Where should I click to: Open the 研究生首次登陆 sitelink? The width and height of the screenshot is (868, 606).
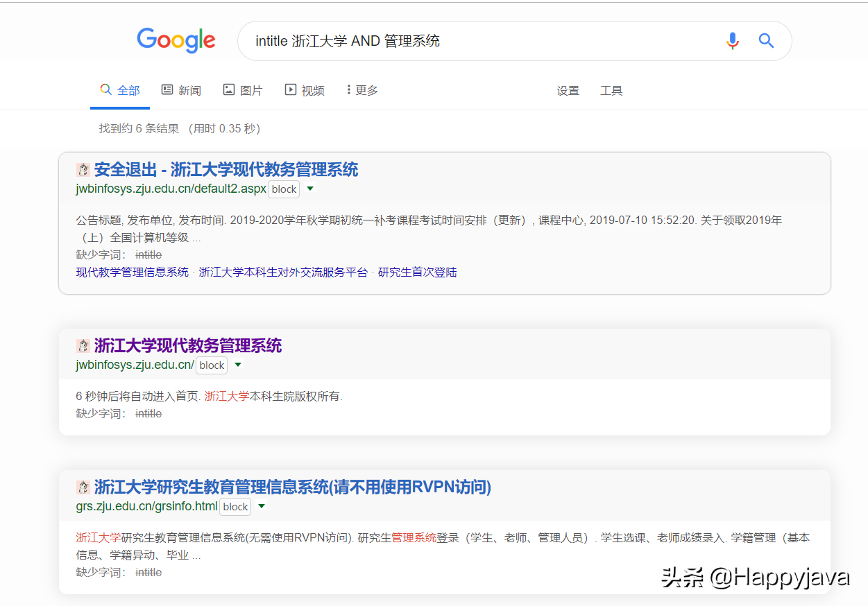point(418,272)
